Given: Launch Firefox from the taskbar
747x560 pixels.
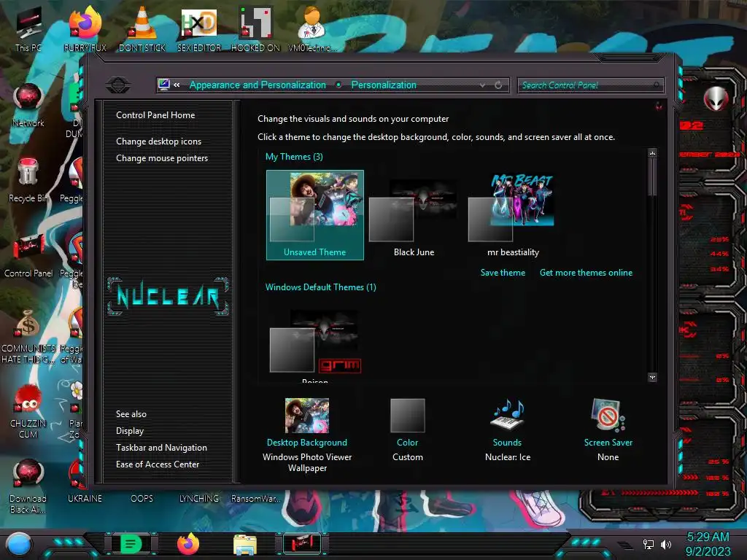Looking at the screenshot, I should pyautogui.click(x=188, y=544).
